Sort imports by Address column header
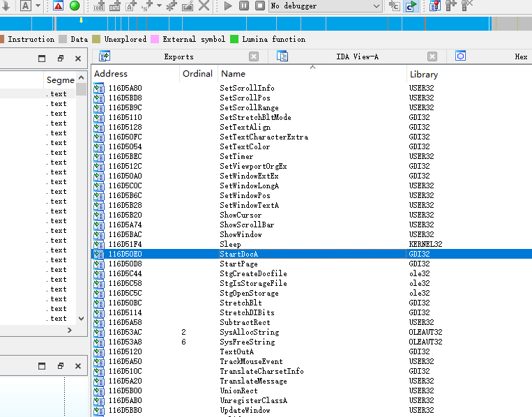The image size is (532, 417). (x=112, y=74)
